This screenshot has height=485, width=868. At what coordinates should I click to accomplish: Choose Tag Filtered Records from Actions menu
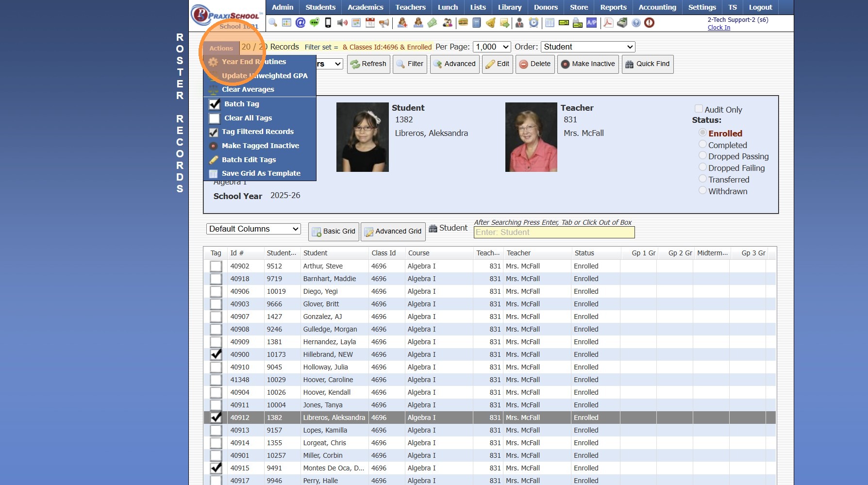(257, 132)
